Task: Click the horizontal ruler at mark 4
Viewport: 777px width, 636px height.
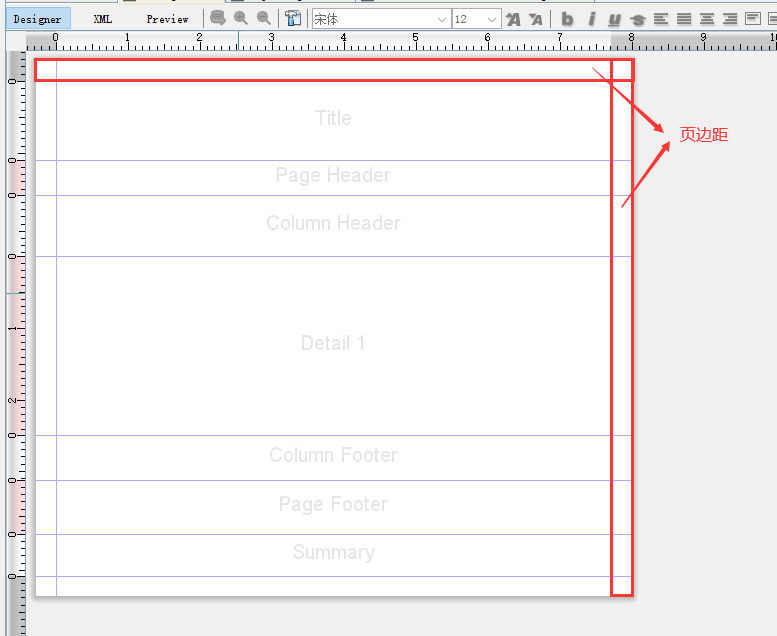Action: point(343,37)
